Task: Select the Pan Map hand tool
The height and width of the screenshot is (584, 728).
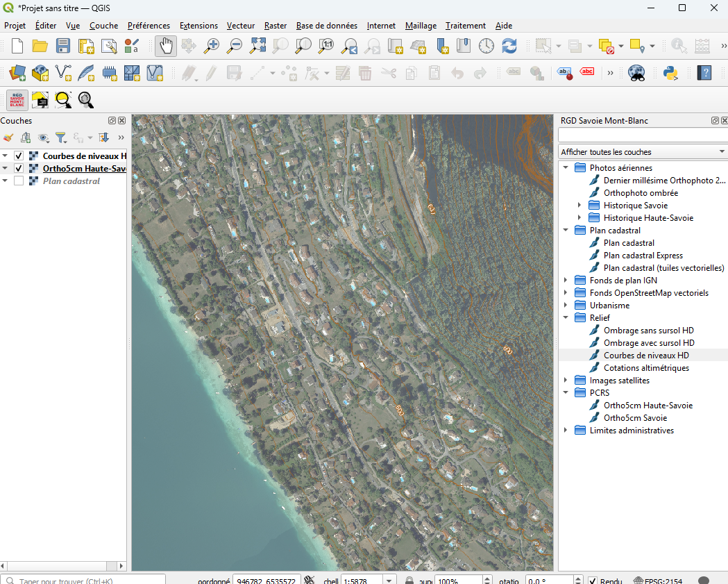Action: coord(166,46)
